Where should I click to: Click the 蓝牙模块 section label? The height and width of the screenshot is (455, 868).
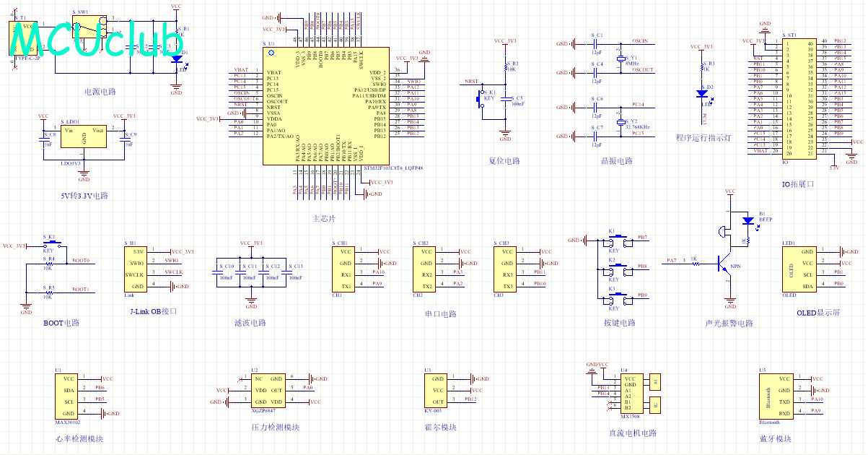(776, 438)
